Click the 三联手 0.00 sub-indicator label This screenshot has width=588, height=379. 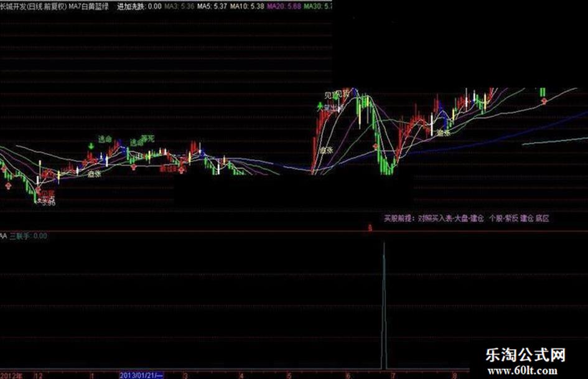29,236
